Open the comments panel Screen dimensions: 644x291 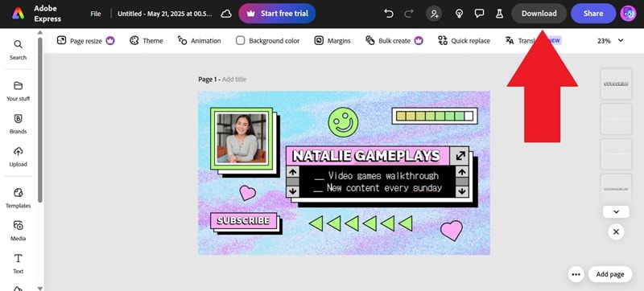point(479,14)
